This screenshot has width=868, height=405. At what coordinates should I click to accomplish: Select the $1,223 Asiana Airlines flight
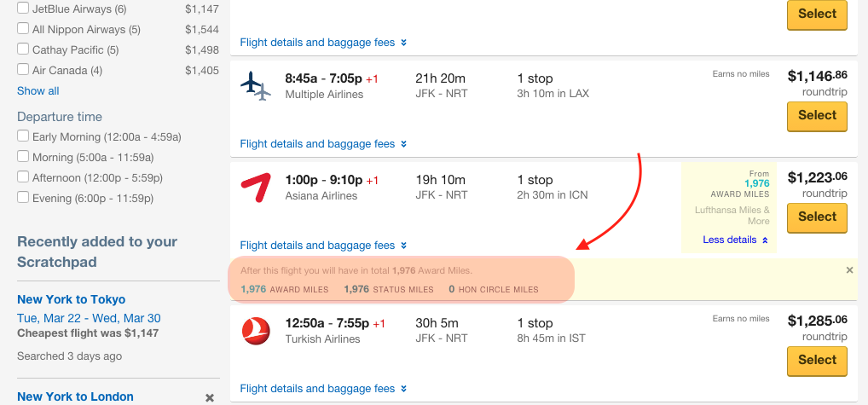[x=817, y=217]
